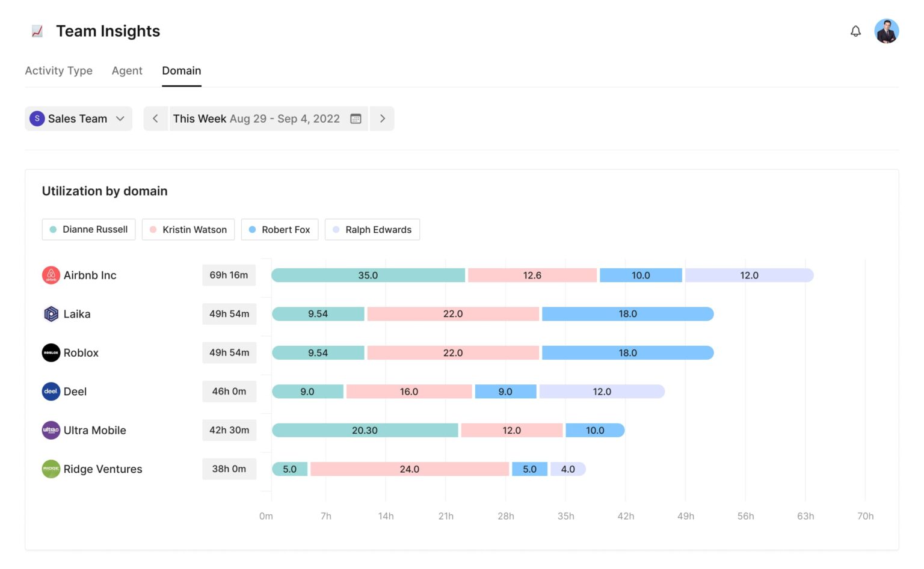
Task: Click the Utilization by domain heading
Action: (x=105, y=191)
